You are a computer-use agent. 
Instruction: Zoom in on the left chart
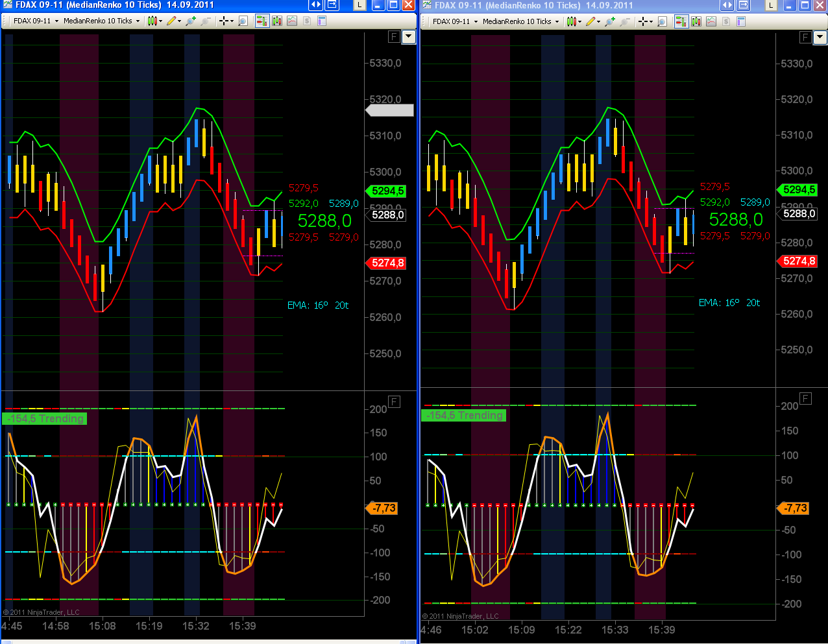tap(190, 21)
